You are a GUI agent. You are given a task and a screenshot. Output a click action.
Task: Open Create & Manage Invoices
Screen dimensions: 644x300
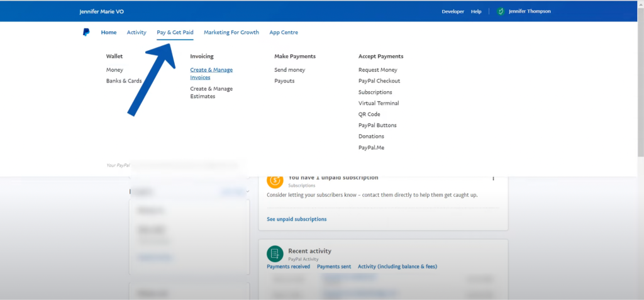[x=211, y=74]
